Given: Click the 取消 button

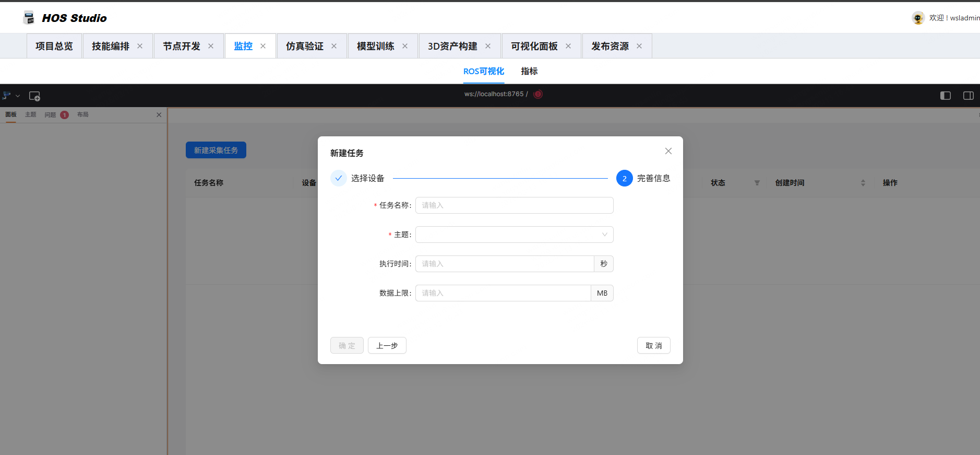Looking at the screenshot, I should pyautogui.click(x=654, y=345).
